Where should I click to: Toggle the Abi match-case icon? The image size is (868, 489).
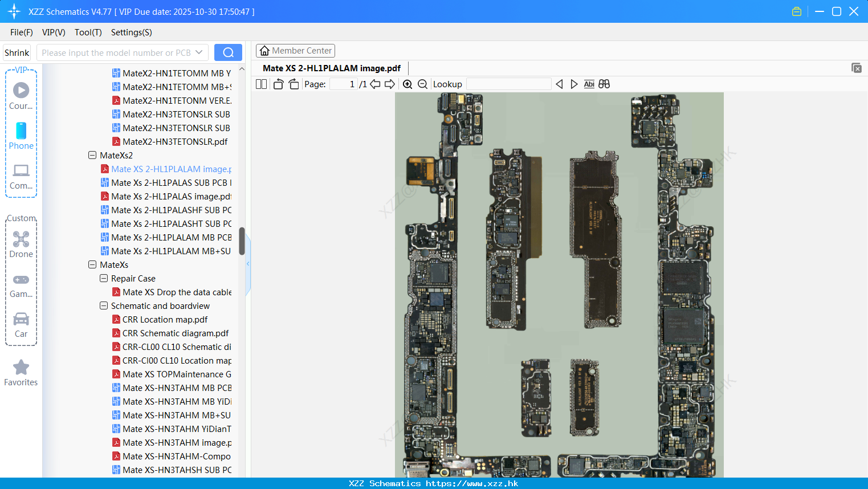pos(589,84)
